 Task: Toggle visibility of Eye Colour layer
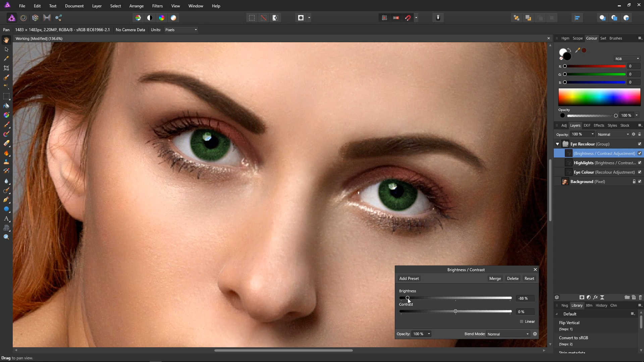click(640, 172)
